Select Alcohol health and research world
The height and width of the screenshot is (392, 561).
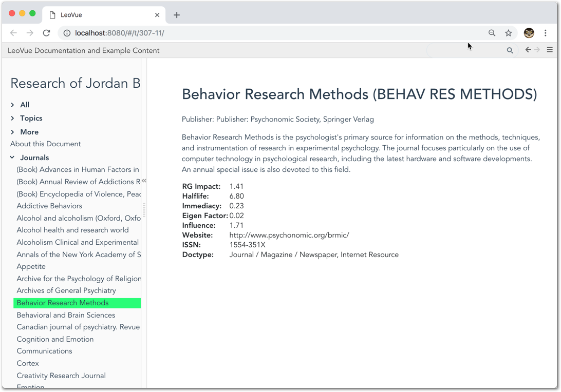[72, 230]
